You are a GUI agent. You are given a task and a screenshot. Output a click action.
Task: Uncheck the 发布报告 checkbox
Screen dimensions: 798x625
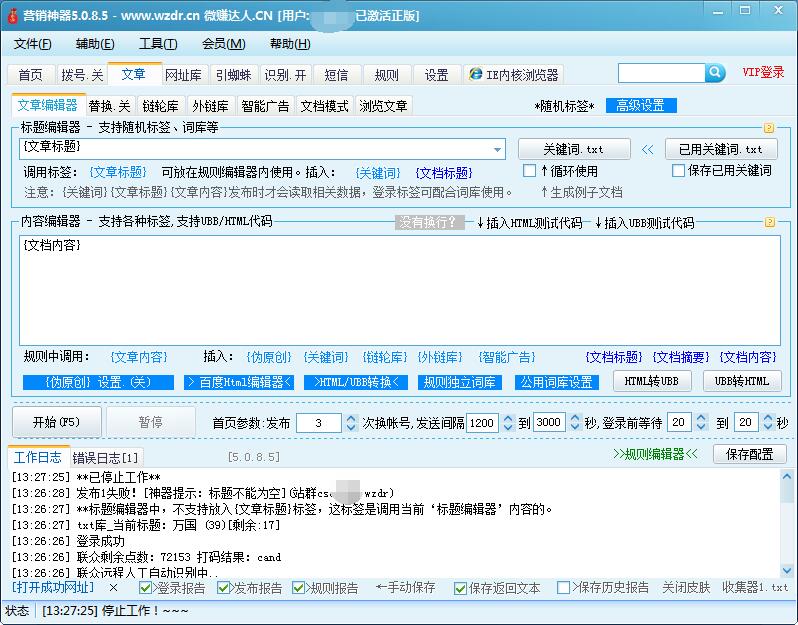tap(223, 588)
